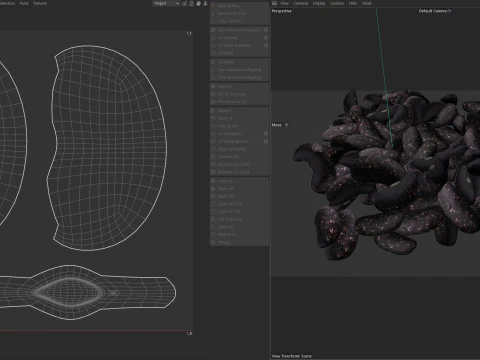Open the viewport Filter menu
Image resolution: width=480 pixels, height=360 pixels.
[353, 3]
